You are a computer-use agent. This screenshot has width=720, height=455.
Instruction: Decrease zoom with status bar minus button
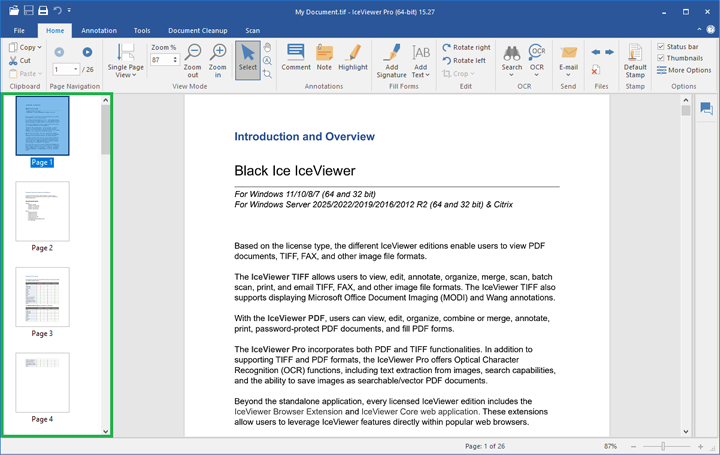click(633, 446)
